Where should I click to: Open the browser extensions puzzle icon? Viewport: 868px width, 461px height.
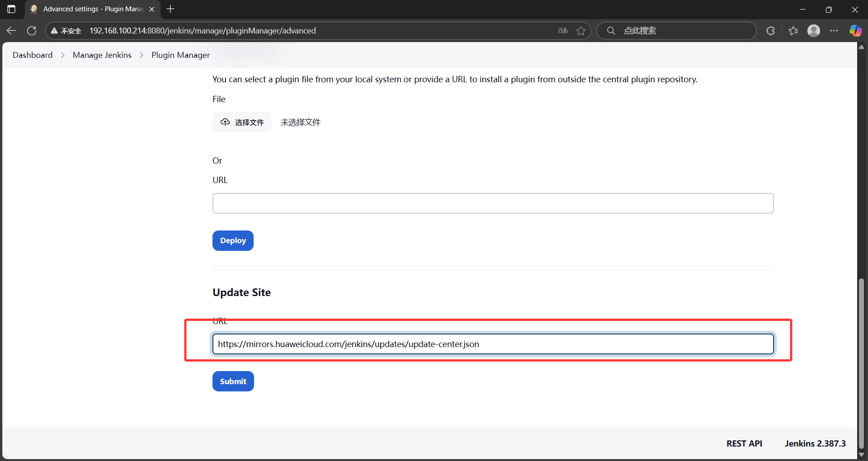pyautogui.click(x=771, y=31)
